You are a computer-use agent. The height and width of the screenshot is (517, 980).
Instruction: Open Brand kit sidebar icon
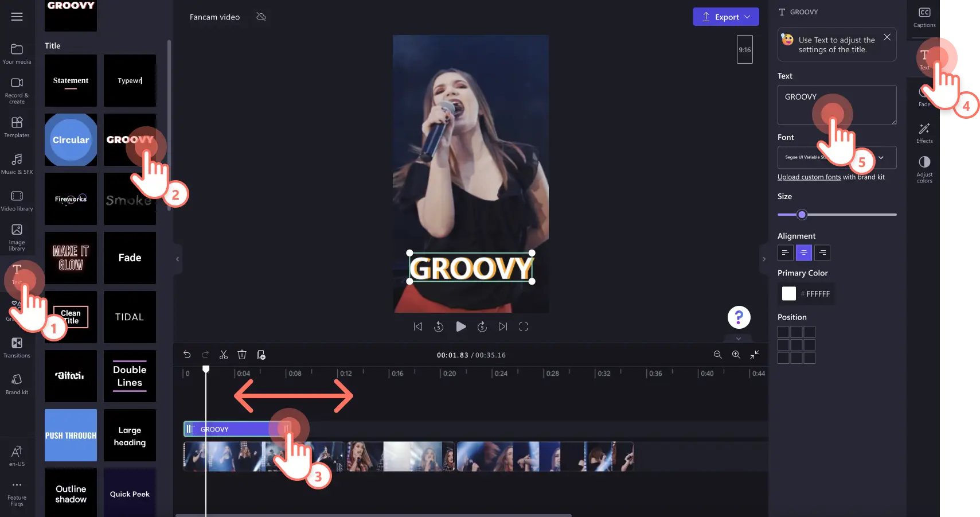pyautogui.click(x=17, y=384)
